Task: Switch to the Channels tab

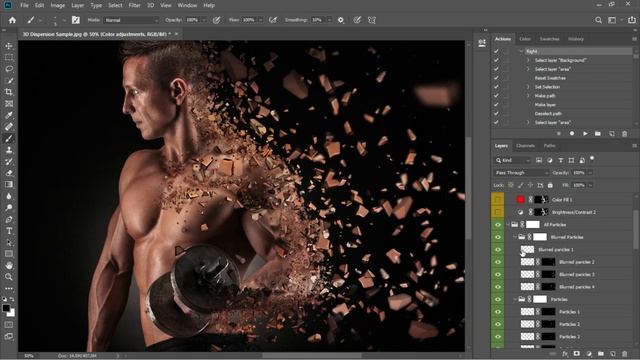Action: (525, 146)
